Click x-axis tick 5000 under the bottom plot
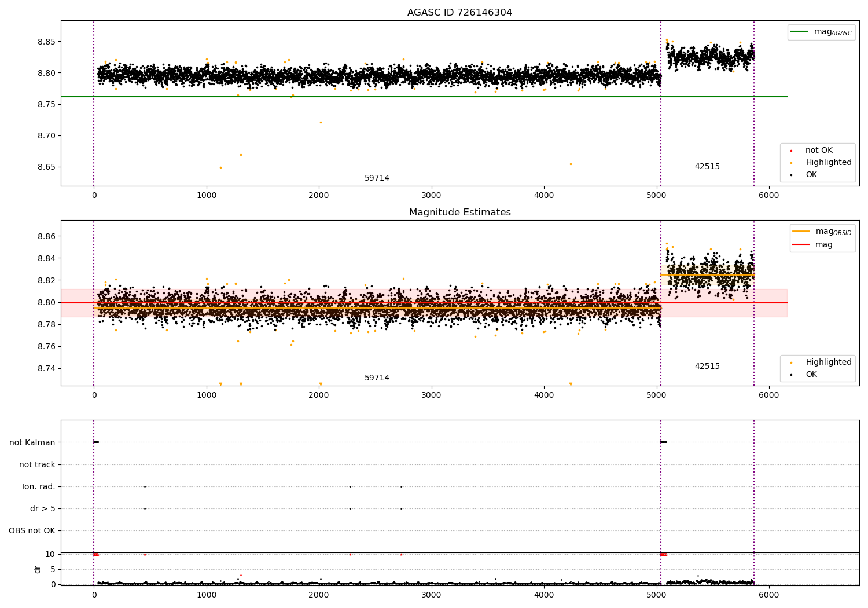Viewport: 868px width, 608px height. click(x=656, y=594)
